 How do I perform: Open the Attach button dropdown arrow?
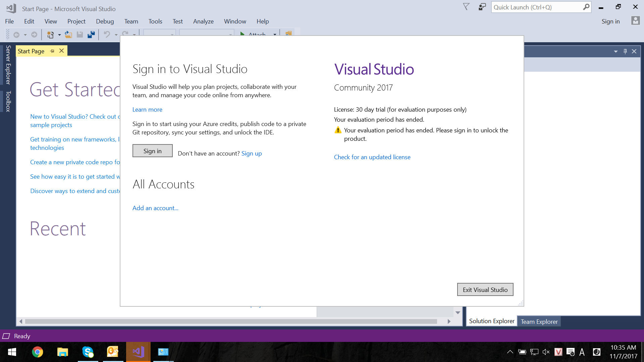[275, 35]
